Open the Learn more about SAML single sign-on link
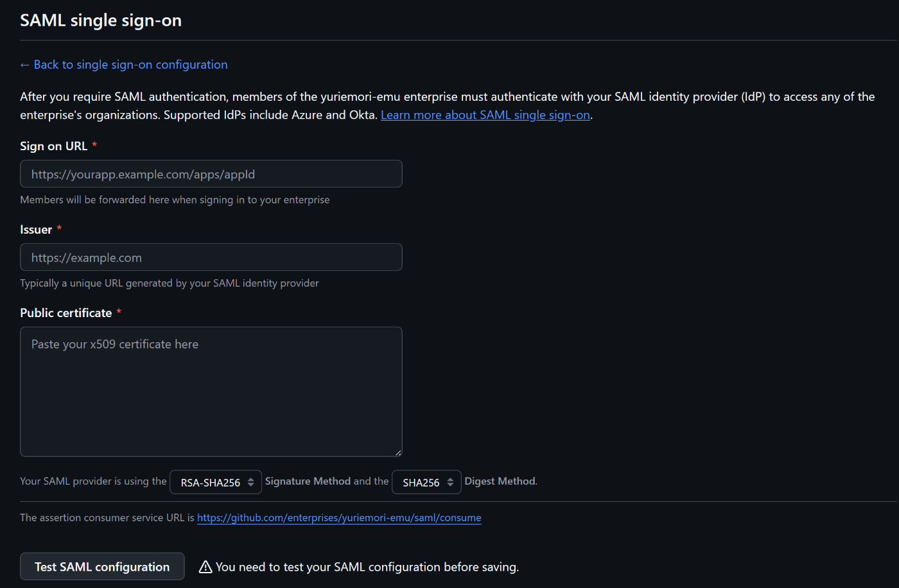 tap(485, 114)
